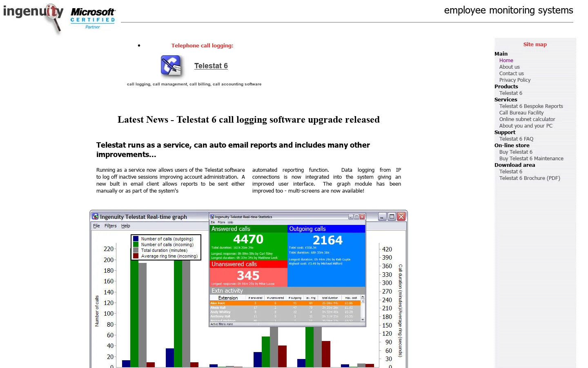The width and height of the screenshot is (588, 368).
Task: Click the 'Main' section heading
Action: 501,54
